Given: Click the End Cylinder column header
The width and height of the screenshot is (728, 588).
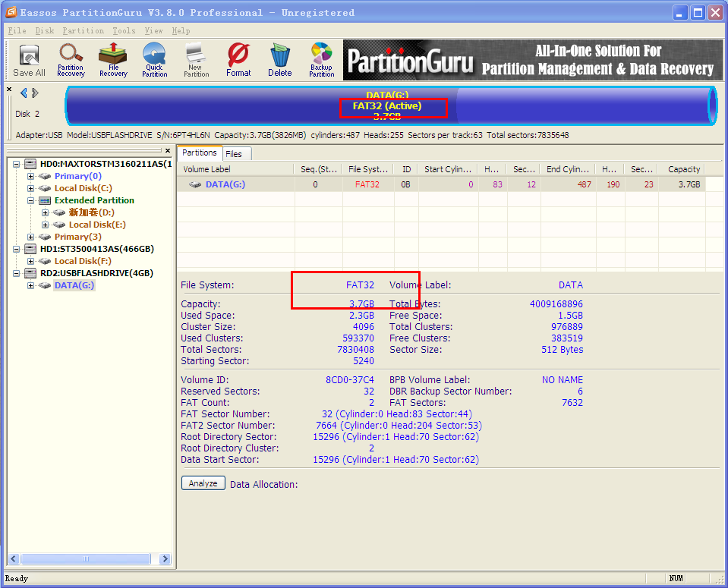Looking at the screenshot, I should [569, 169].
